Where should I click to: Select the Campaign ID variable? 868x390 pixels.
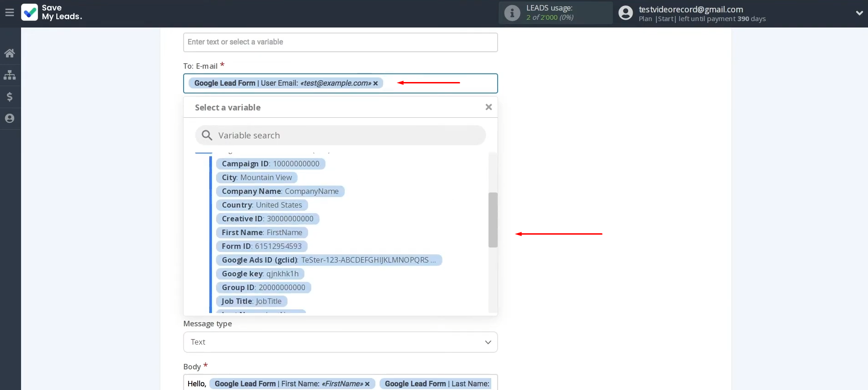[271, 164]
